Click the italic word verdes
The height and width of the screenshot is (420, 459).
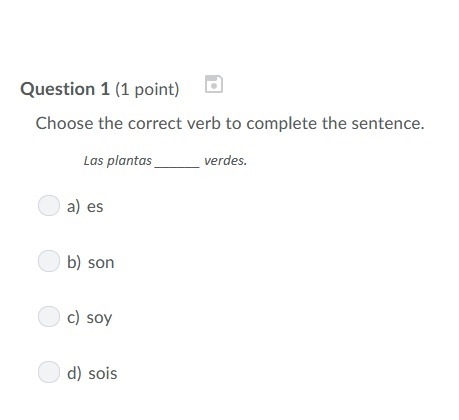(225, 161)
